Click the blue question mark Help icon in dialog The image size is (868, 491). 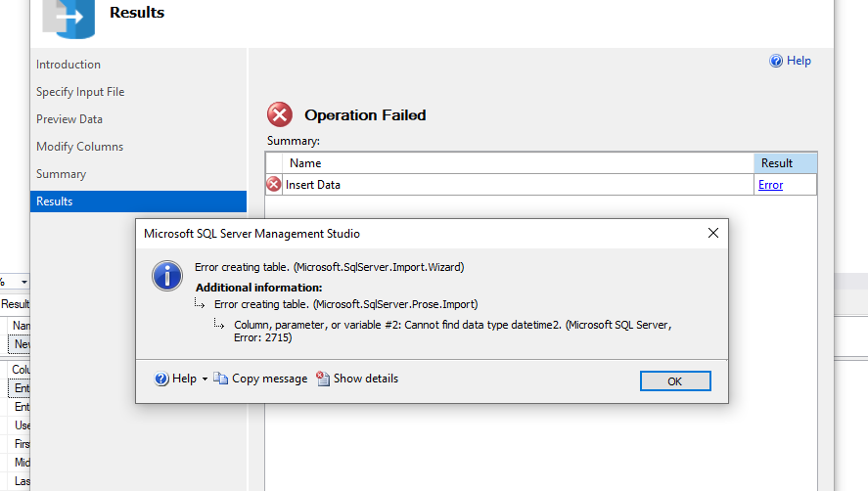point(161,379)
